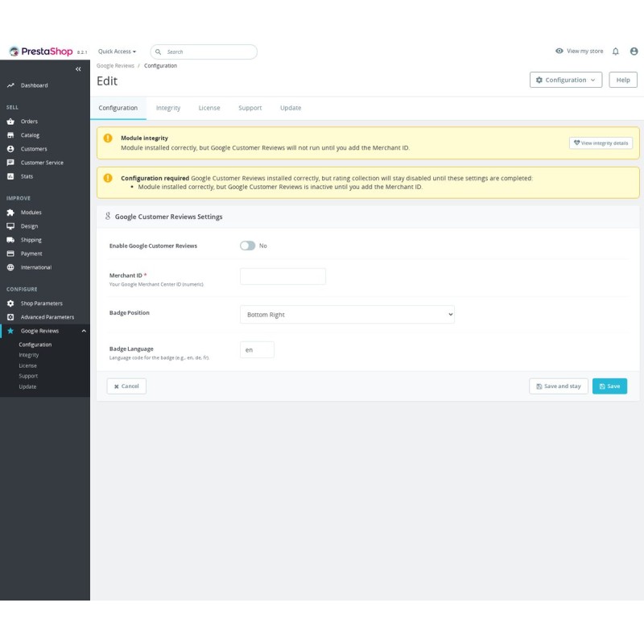The image size is (644, 644).
Task: Click the Cancel button
Action: tap(126, 386)
